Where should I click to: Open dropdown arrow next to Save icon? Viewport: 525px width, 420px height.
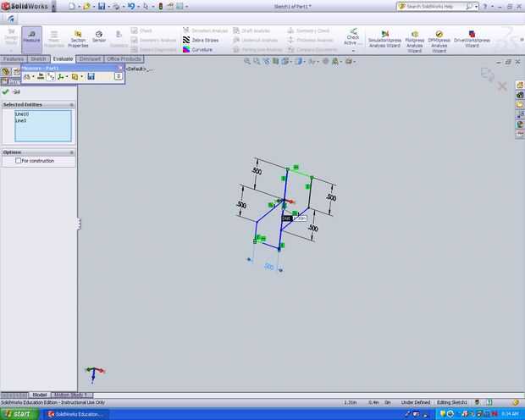108,7
